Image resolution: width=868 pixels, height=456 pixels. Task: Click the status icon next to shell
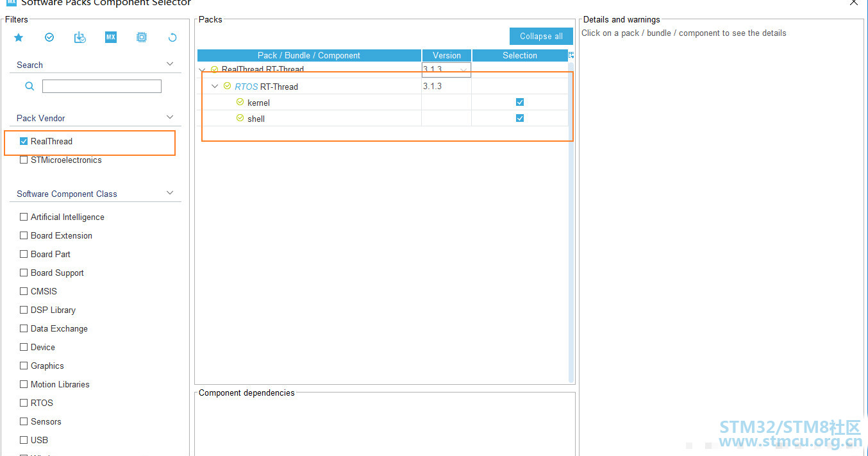(240, 118)
